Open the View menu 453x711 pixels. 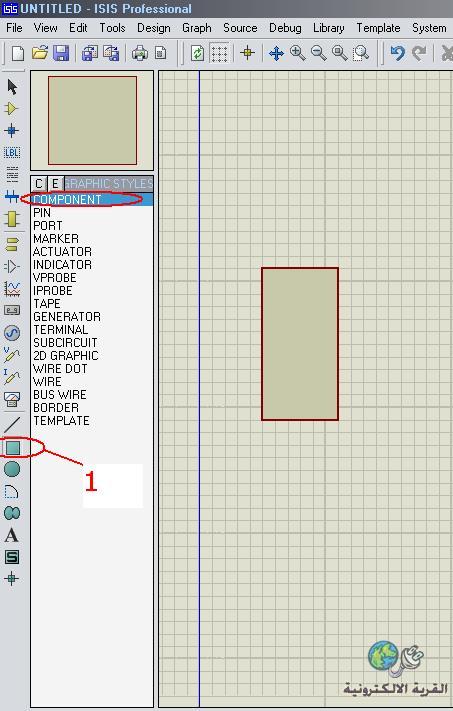(45, 28)
